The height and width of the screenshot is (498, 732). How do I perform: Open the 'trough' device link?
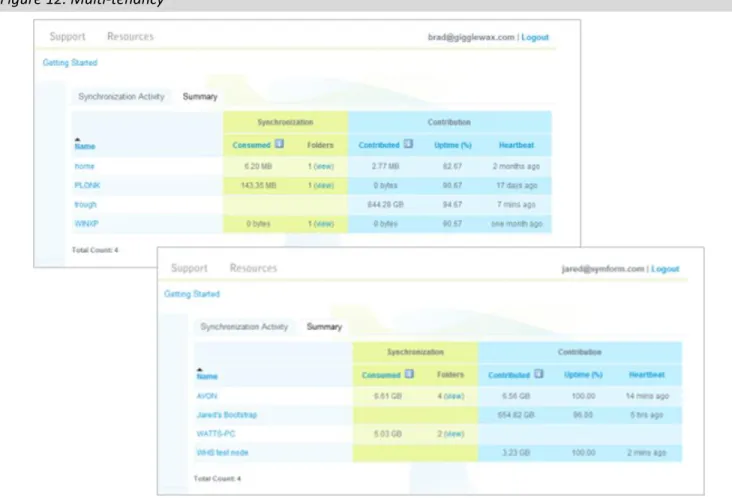click(x=85, y=204)
